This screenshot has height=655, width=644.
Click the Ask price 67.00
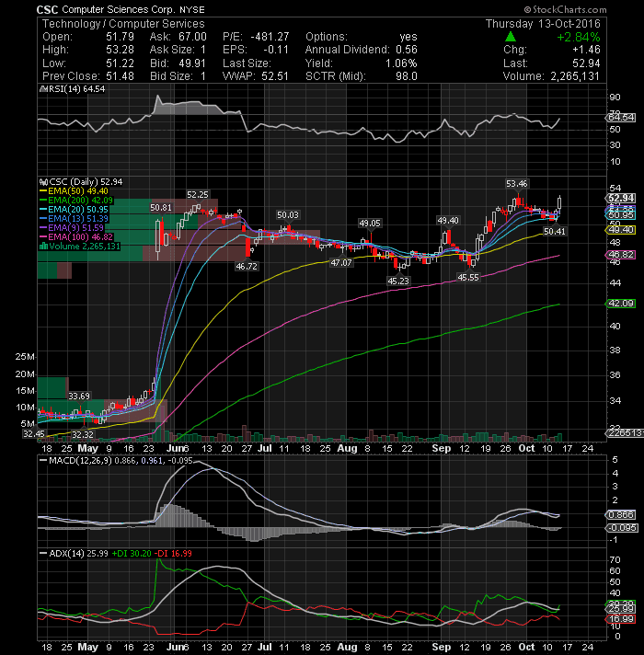click(x=192, y=37)
